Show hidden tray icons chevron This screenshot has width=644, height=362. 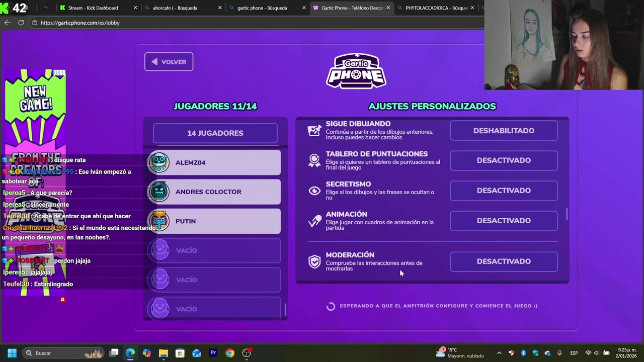pos(499,353)
